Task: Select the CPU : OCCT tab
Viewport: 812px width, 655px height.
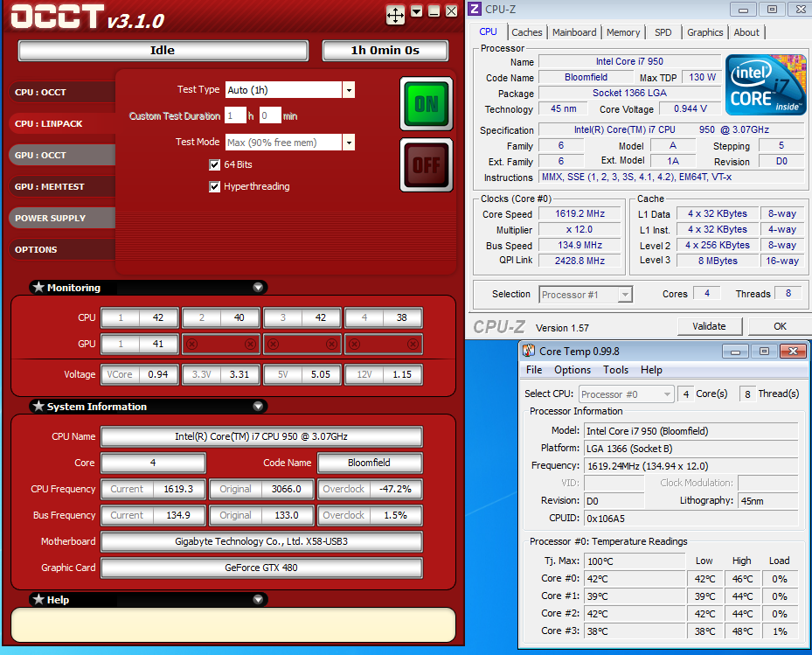Action: click(62, 92)
